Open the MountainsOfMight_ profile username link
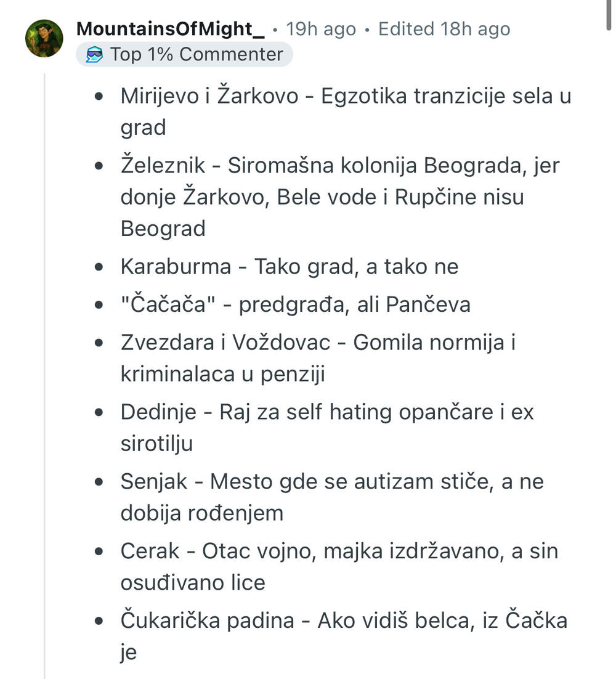This screenshot has height=679, width=616. coord(170,29)
